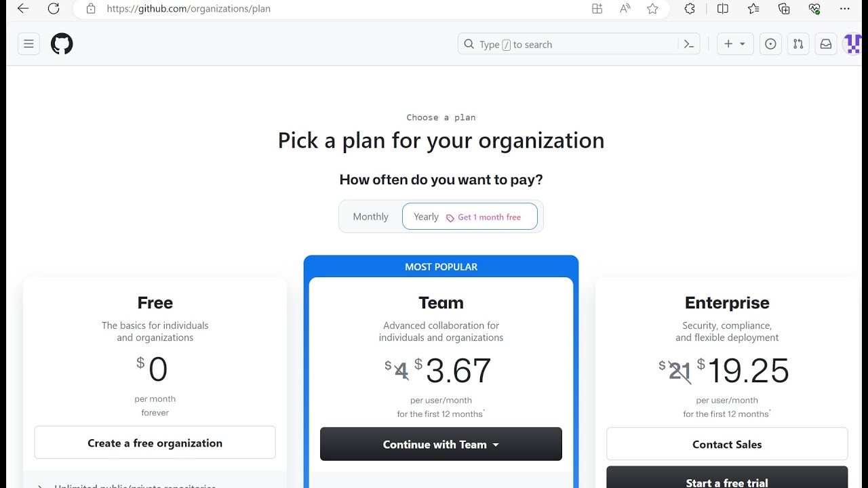The image size is (868, 488).
Task: Open browser Extensions puzzle icon
Action: click(690, 9)
